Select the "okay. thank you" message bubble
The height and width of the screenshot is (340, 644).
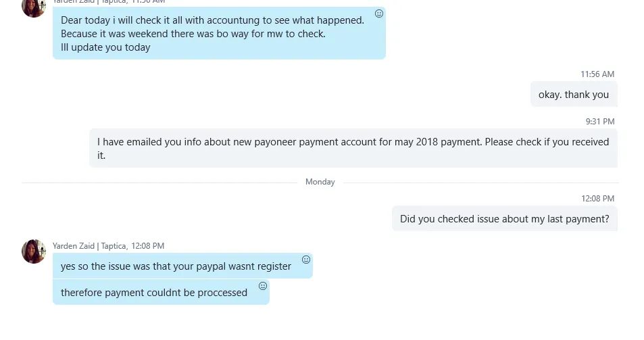(574, 95)
